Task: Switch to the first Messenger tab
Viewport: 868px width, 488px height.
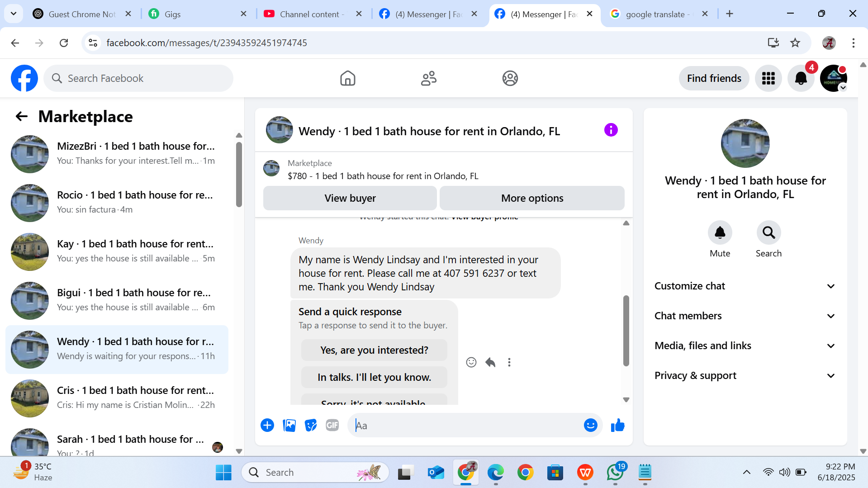Action: (428, 14)
